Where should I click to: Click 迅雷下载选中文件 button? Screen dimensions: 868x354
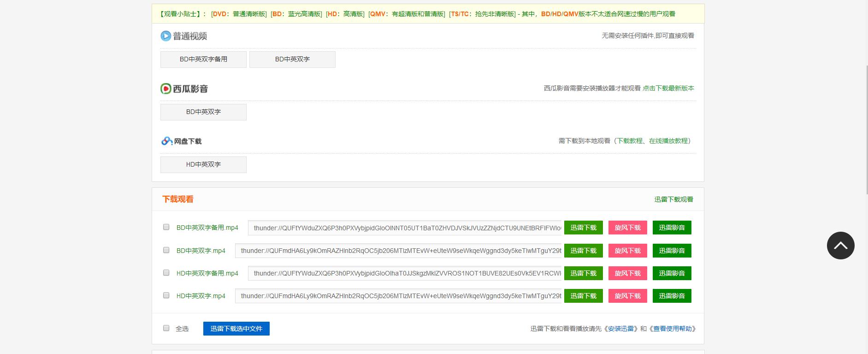pos(236,329)
